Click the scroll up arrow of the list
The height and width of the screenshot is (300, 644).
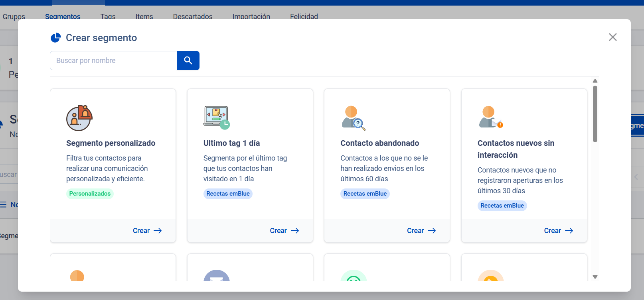pyautogui.click(x=595, y=81)
